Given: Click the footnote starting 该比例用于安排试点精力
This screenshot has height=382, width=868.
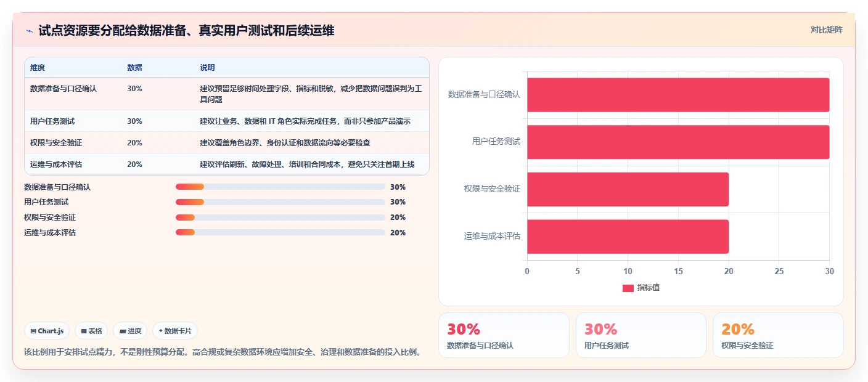Looking at the screenshot, I should (223, 352).
